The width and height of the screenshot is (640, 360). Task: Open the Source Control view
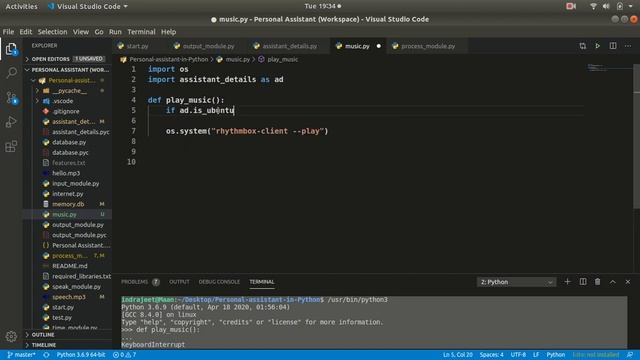(x=11, y=98)
